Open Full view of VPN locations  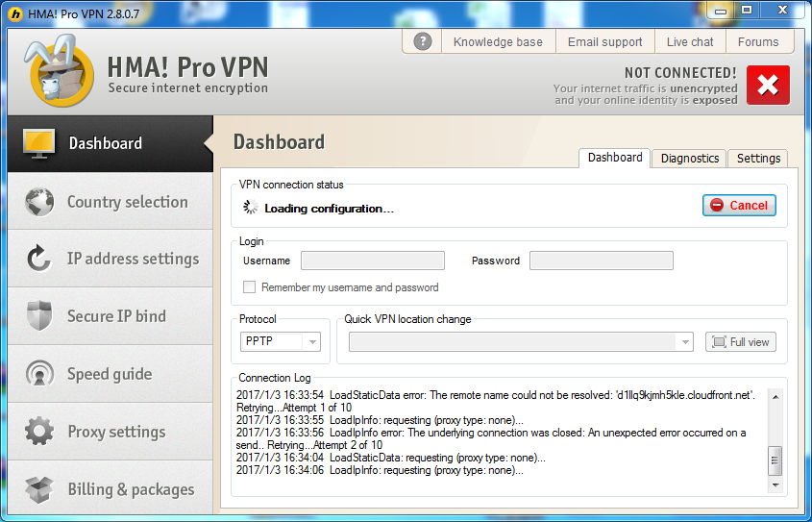(741, 342)
